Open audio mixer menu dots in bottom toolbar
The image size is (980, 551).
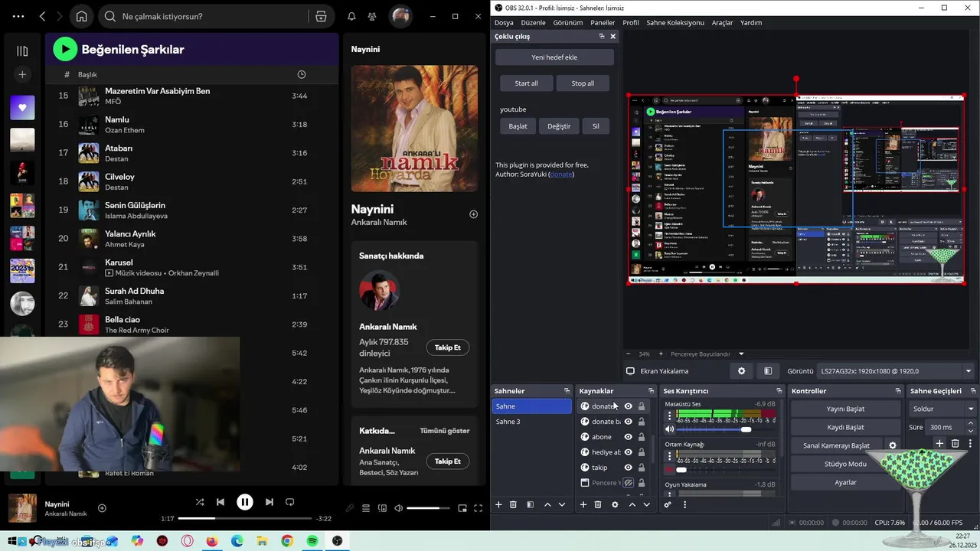click(x=684, y=504)
